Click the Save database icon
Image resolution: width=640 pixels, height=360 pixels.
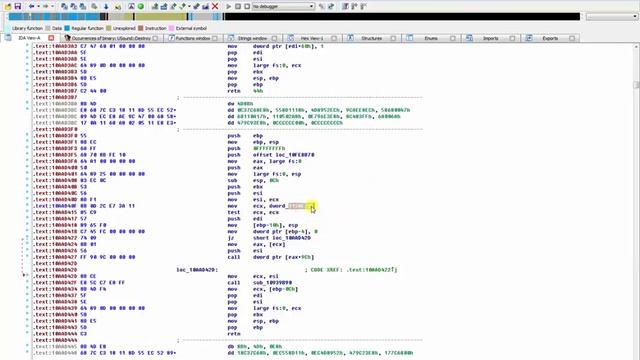pos(18,6)
